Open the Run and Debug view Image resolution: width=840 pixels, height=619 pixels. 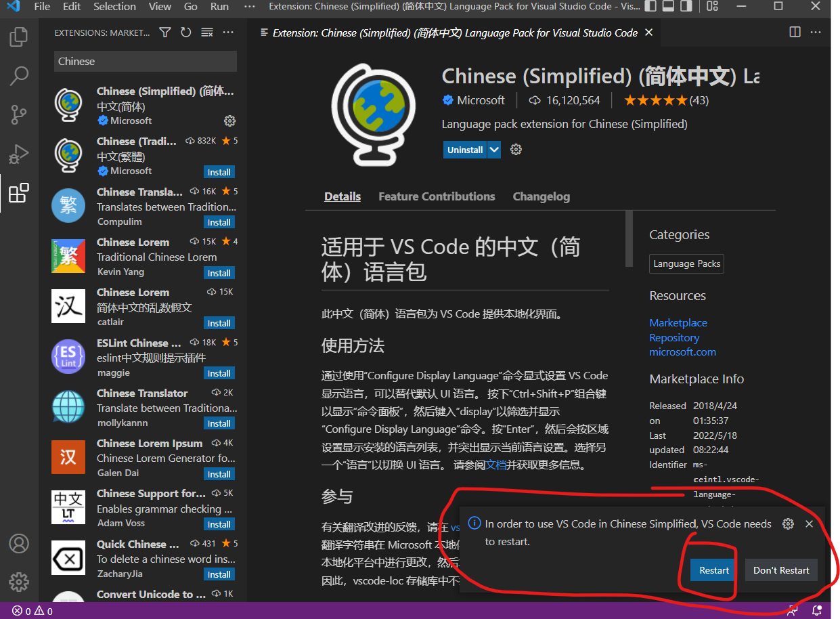tap(19, 154)
